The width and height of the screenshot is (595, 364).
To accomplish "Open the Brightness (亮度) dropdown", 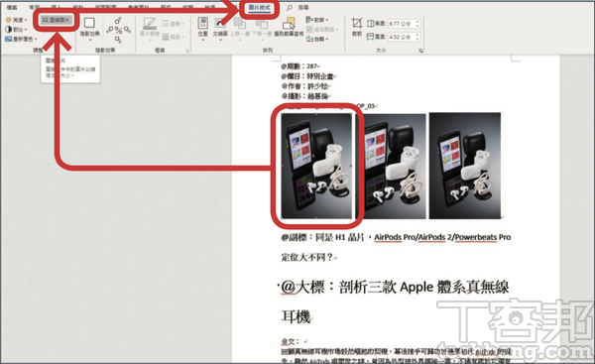I will coord(16,20).
